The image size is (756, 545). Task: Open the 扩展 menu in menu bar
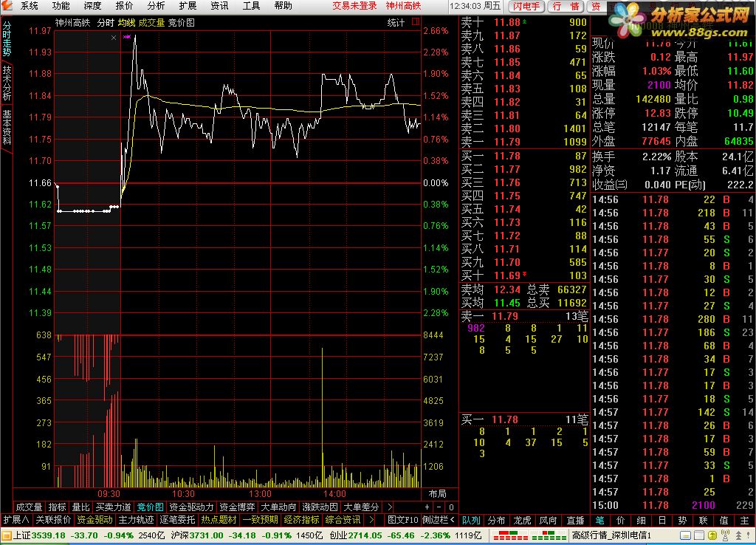[x=188, y=6]
